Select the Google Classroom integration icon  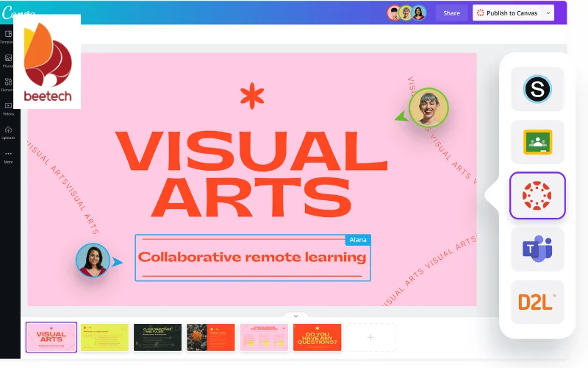pos(537,142)
